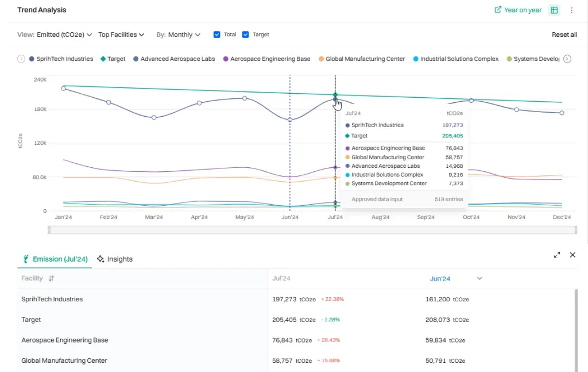Sort facilities using the Facility sort icon
Image resolution: width=588 pixels, height=372 pixels.
(51, 278)
